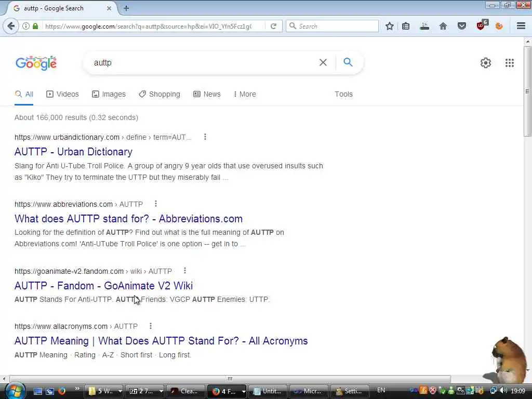Image resolution: width=532 pixels, height=399 pixels.
Task: Go to Firefox home page icon
Action: [443, 26]
